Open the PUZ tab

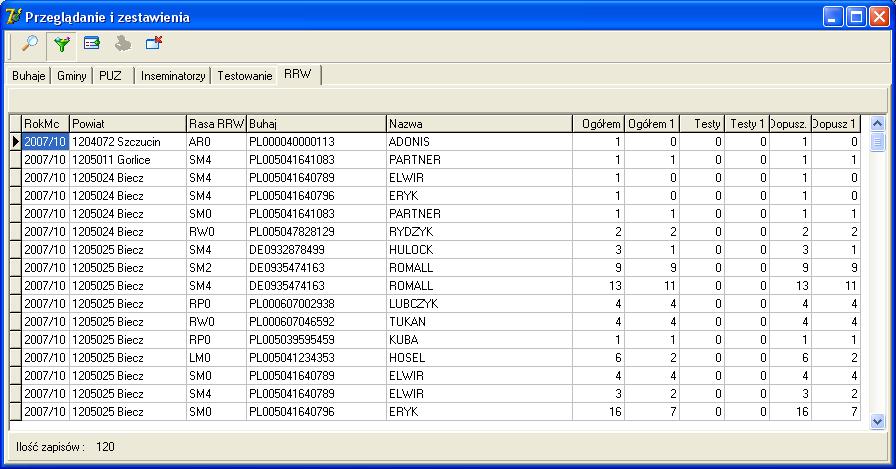click(x=110, y=76)
